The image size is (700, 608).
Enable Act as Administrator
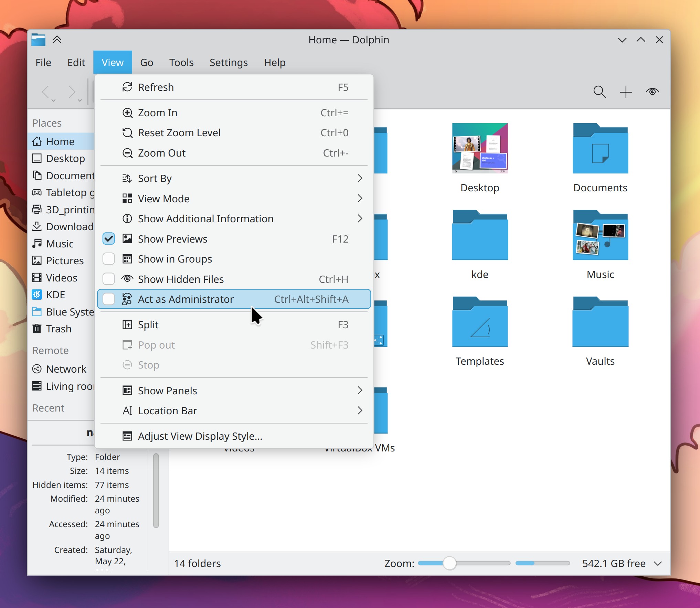point(186,299)
